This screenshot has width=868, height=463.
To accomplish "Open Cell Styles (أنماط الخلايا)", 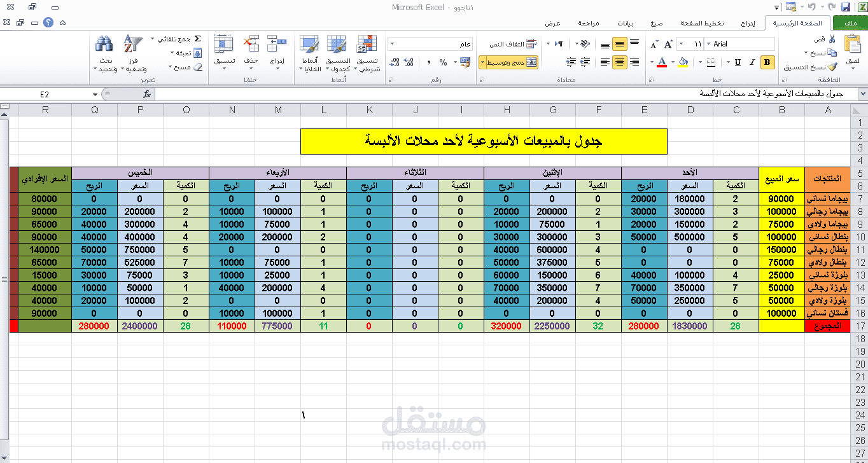I will pyautogui.click(x=309, y=53).
